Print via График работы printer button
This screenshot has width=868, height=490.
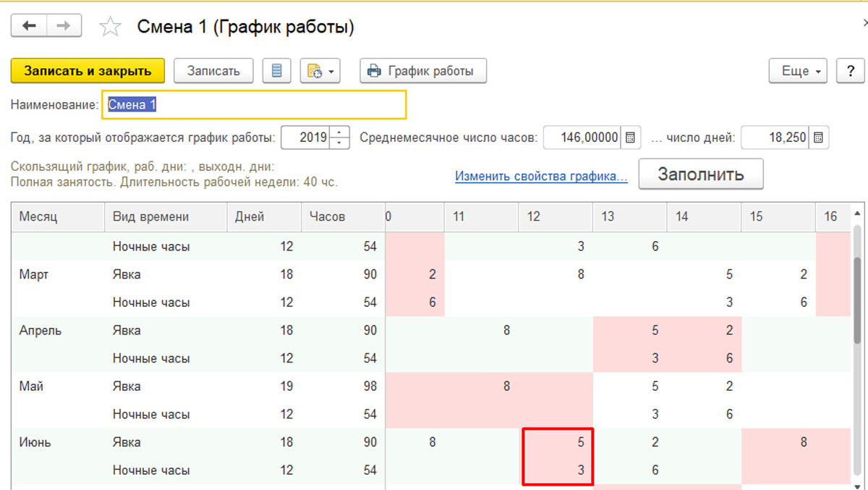[423, 71]
